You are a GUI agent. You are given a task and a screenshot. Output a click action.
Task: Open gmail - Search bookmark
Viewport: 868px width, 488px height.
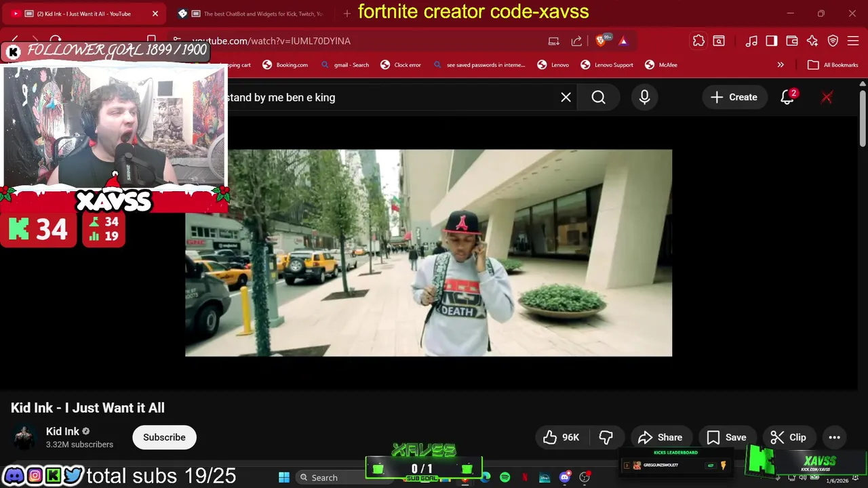[x=344, y=65]
